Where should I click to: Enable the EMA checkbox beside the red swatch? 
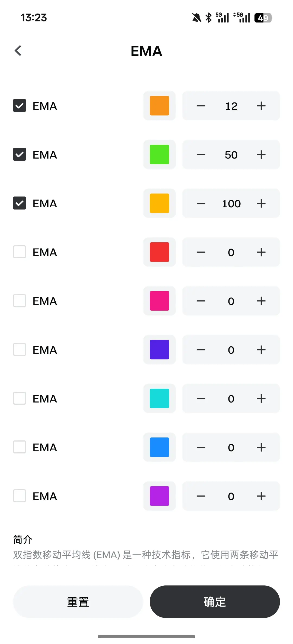pyautogui.click(x=20, y=252)
